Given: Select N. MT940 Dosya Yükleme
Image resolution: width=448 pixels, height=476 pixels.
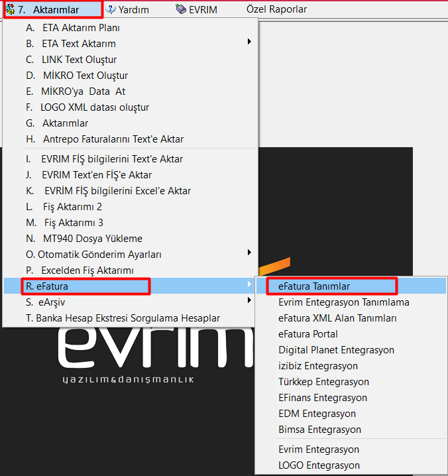Looking at the screenshot, I should click(x=130, y=239).
